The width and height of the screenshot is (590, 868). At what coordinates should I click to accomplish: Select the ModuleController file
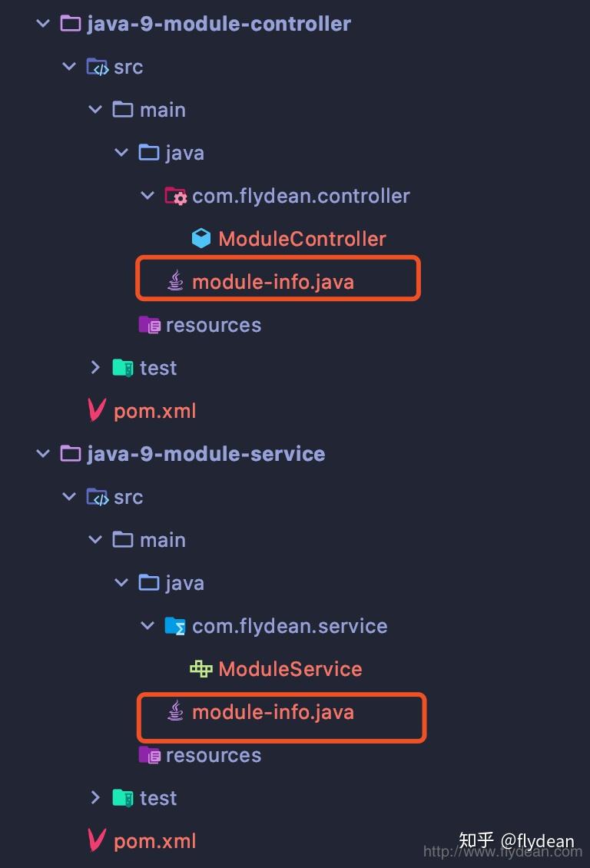point(301,239)
